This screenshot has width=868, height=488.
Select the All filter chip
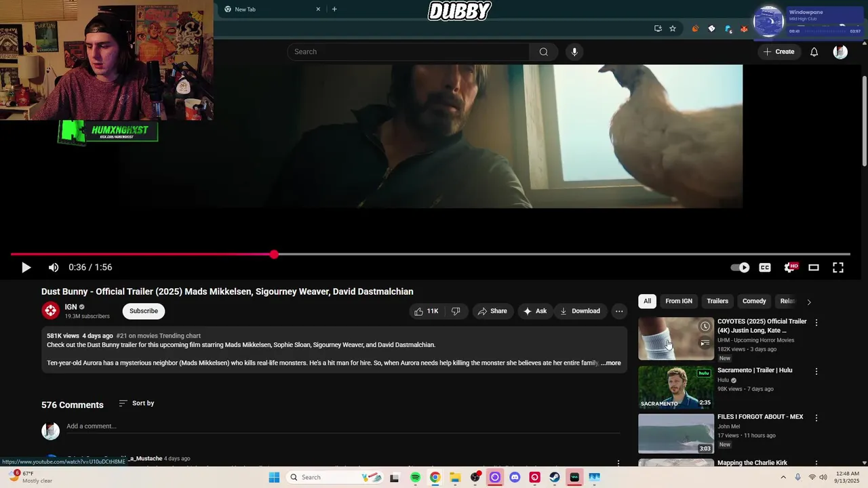click(x=647, y=301)
